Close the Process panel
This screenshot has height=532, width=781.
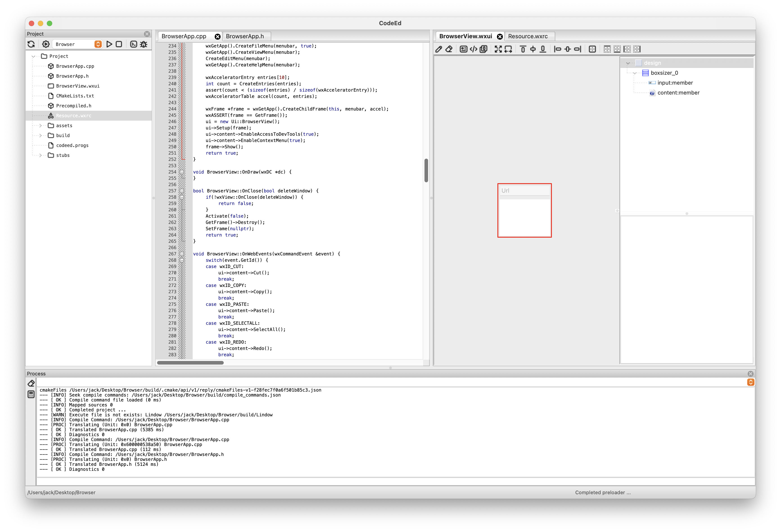750,374
